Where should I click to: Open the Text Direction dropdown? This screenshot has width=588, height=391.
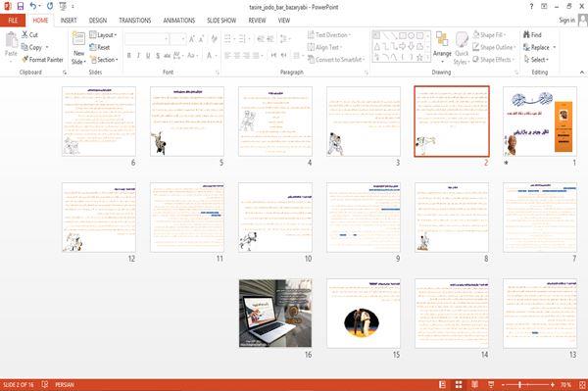(x=329, y=35)
